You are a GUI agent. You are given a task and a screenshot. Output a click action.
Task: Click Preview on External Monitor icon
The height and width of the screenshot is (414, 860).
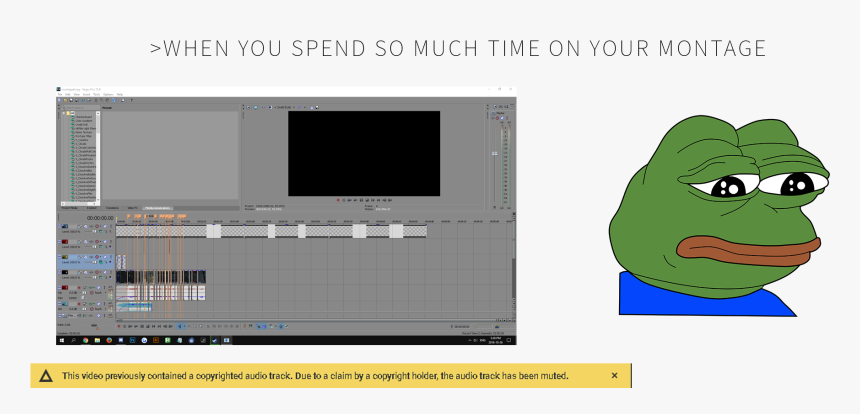point(256,107)
